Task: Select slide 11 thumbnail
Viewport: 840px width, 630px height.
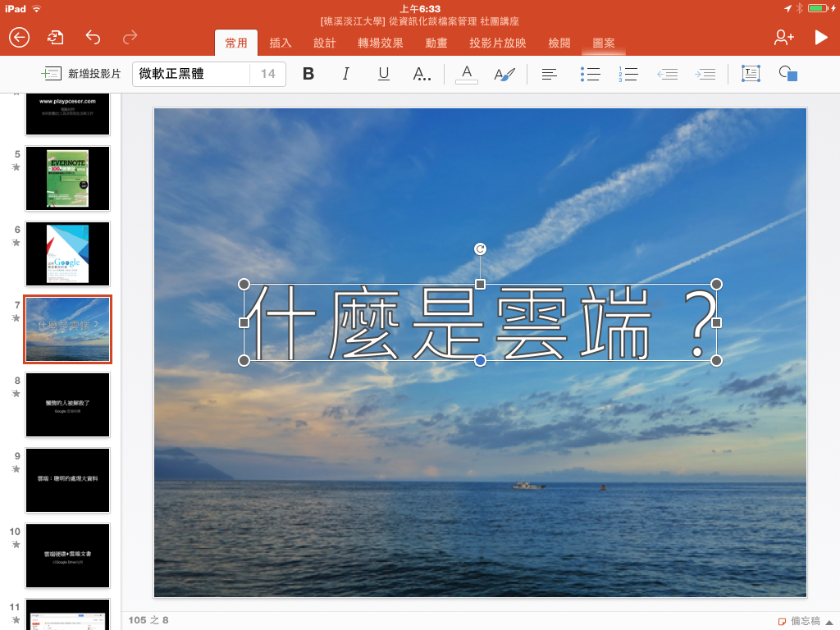Action: point(67,614)
